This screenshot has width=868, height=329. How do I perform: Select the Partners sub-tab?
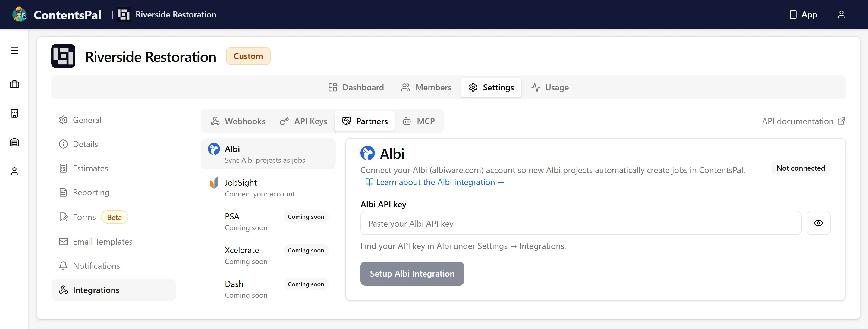pos(365,121)
